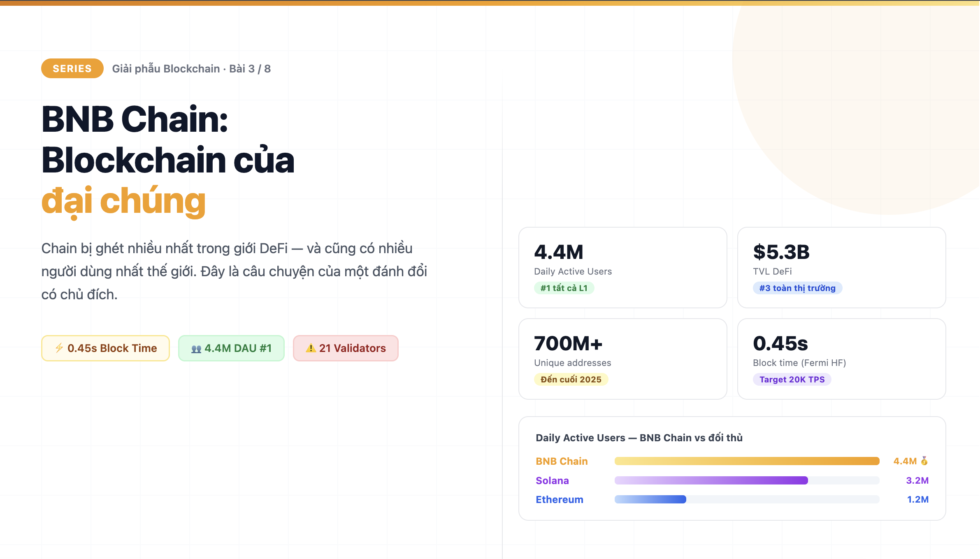
Task: Click the warning triangle in Validators badge
Action: click(x=311, y=348)
